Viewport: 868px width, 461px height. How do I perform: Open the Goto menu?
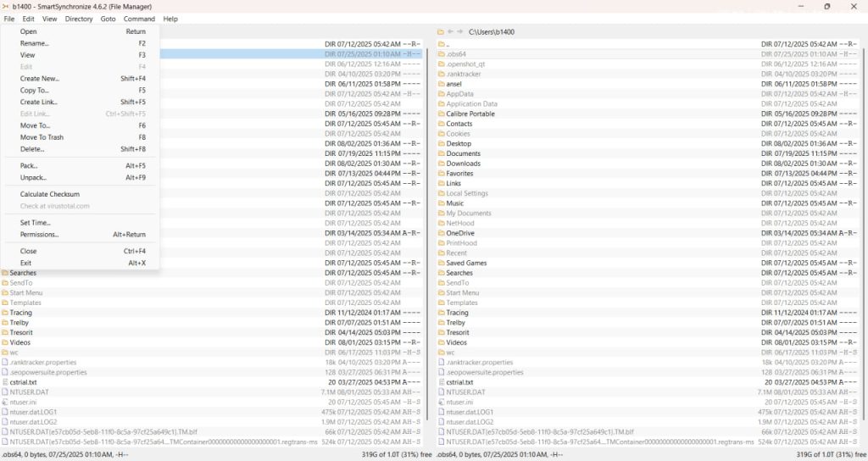point(108,19)
